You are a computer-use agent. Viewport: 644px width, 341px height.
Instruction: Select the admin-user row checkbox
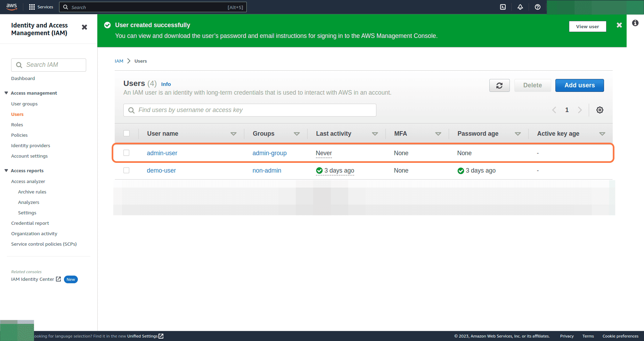(127, 153)
